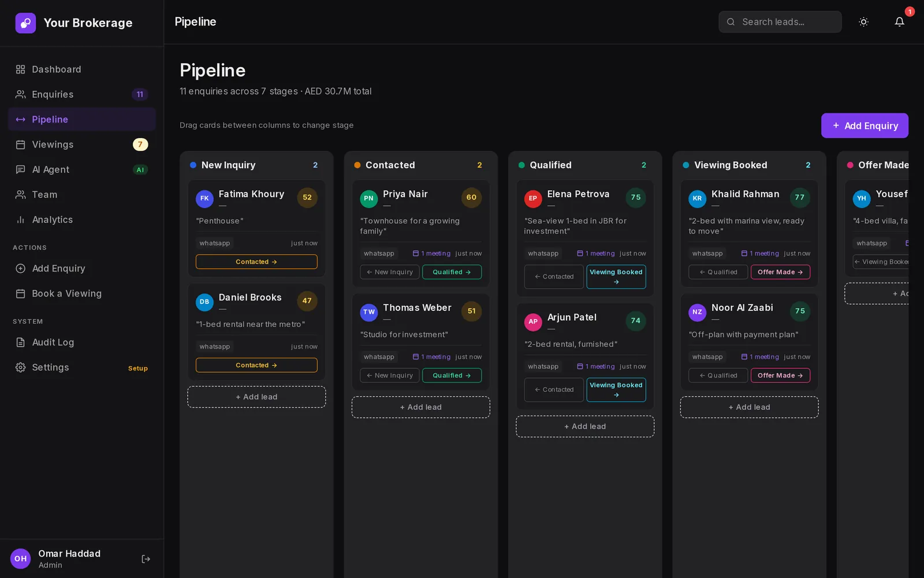
Task: Click Add Enquiry under Actions
Action: pos(82,269)
